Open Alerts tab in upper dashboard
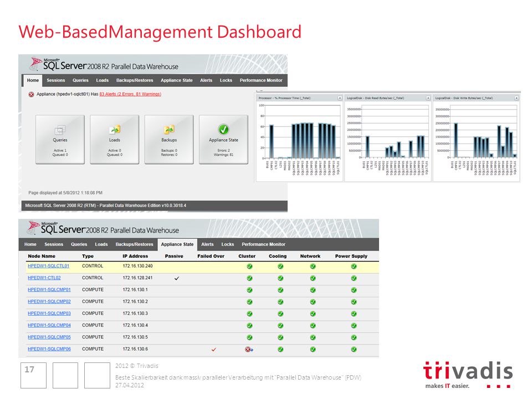The image size is (532, 399). coord(206,80)
